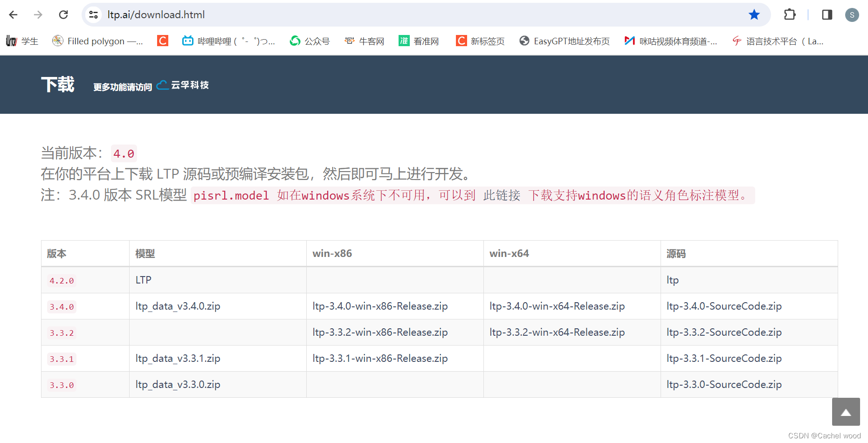Go back using the back arrow

(x=13, y=14)
